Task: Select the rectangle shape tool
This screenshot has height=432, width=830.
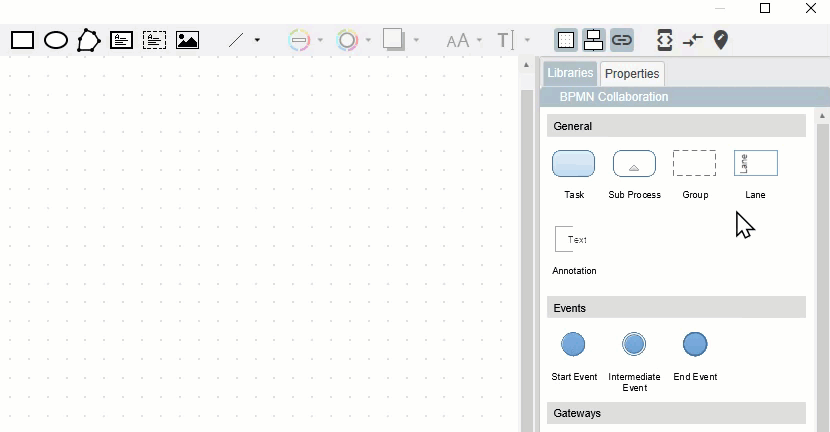Action: coord(22,40)
